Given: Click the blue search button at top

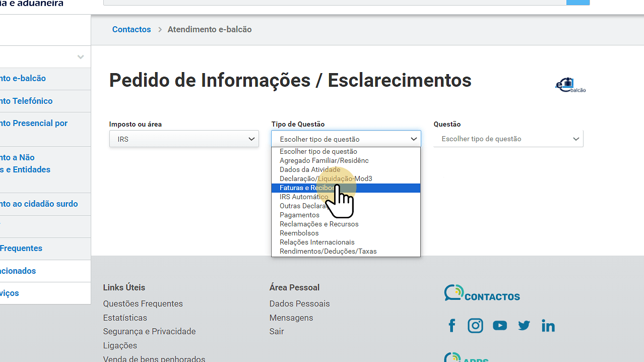Looking at the screenshot, I should click(x=577, y=2).
